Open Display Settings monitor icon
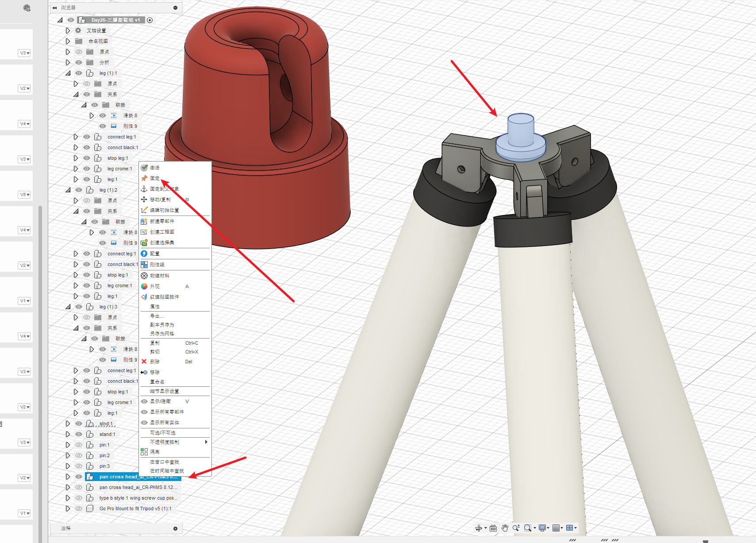The width and height of the screenshot is (756, 543). [542, 528]
